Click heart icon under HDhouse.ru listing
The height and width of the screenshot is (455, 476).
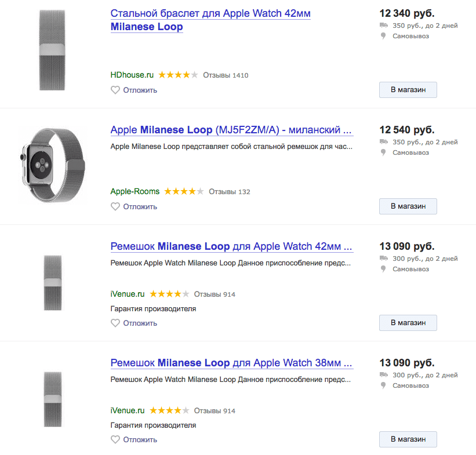pos(115,90)
